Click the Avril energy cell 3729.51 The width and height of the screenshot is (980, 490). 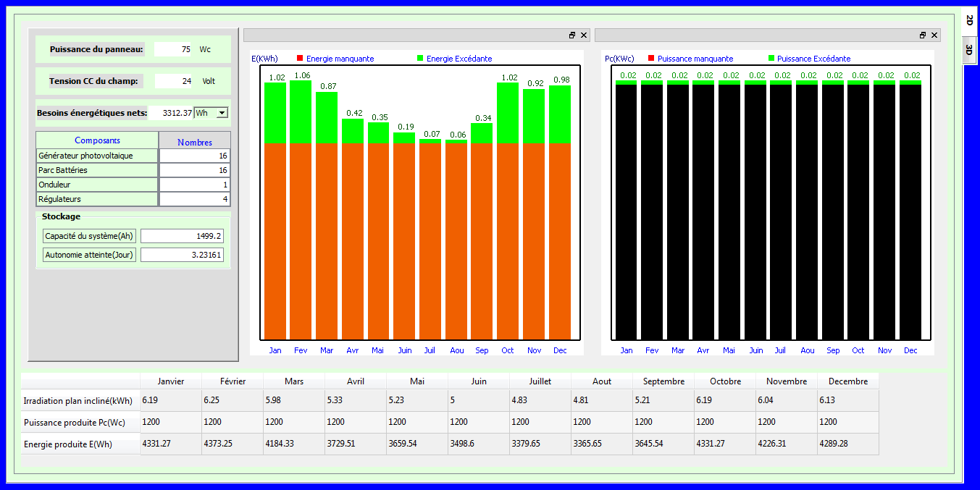(x=356, y=444)
